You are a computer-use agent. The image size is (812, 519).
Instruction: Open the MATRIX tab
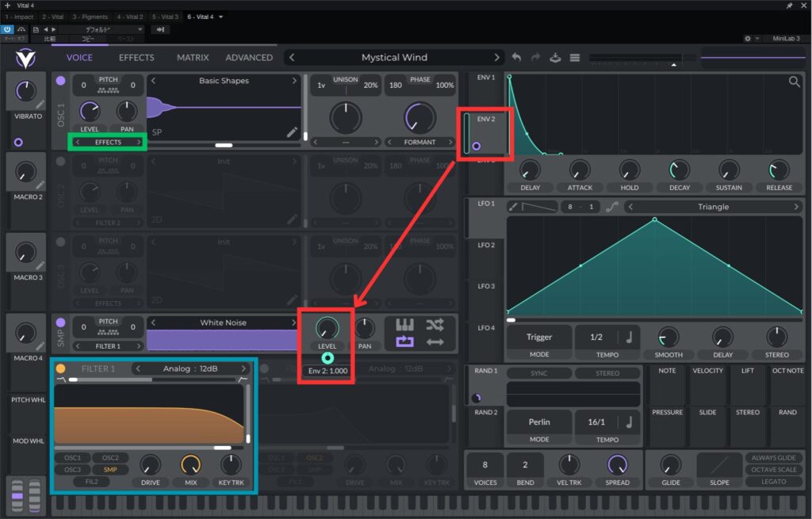pyautogui.click(x=193, y=58)
